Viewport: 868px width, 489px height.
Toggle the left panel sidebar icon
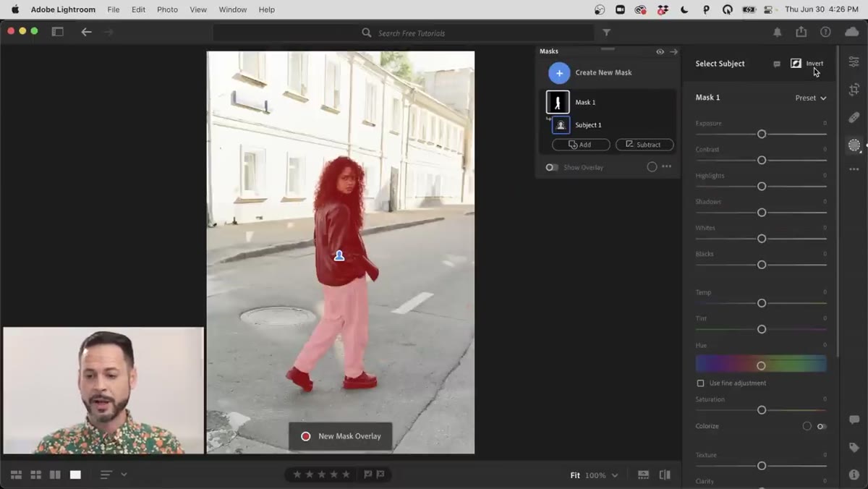57,32
